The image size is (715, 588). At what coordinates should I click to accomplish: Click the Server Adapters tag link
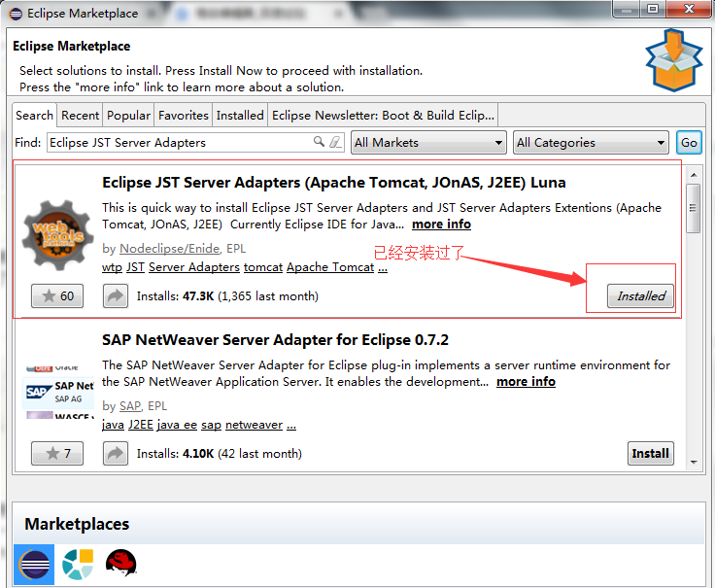[194, 267]
